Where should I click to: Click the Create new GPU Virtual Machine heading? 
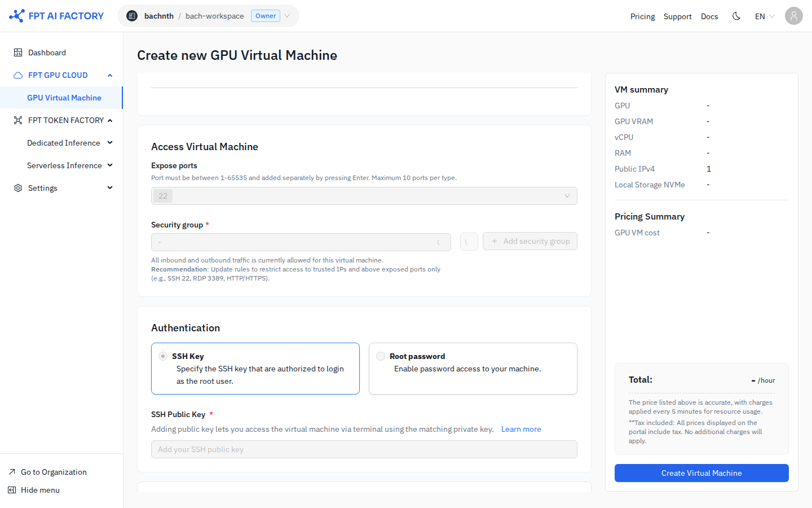[x=237, y=55]
